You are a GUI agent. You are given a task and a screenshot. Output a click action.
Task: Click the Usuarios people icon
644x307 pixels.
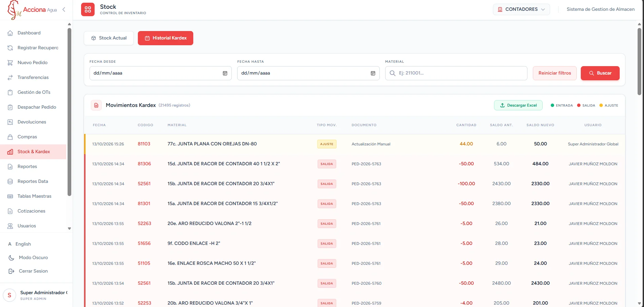point(10,226)
